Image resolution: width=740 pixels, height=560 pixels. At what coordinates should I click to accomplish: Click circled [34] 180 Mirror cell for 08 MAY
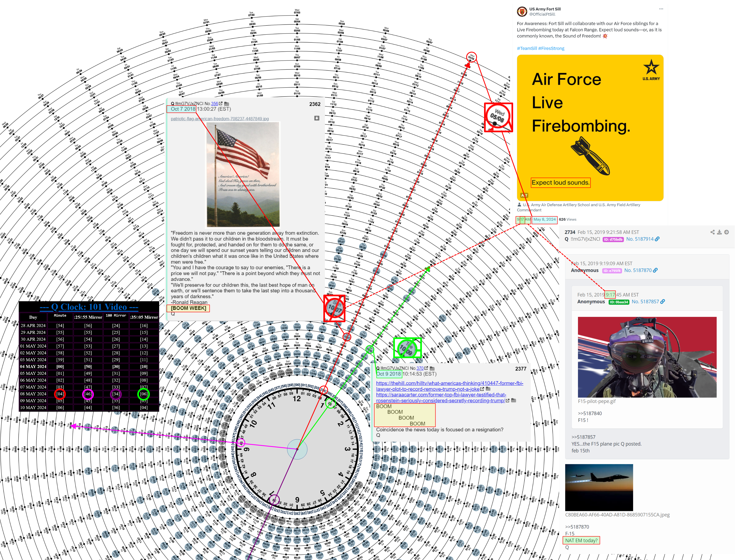pos(116,394)
